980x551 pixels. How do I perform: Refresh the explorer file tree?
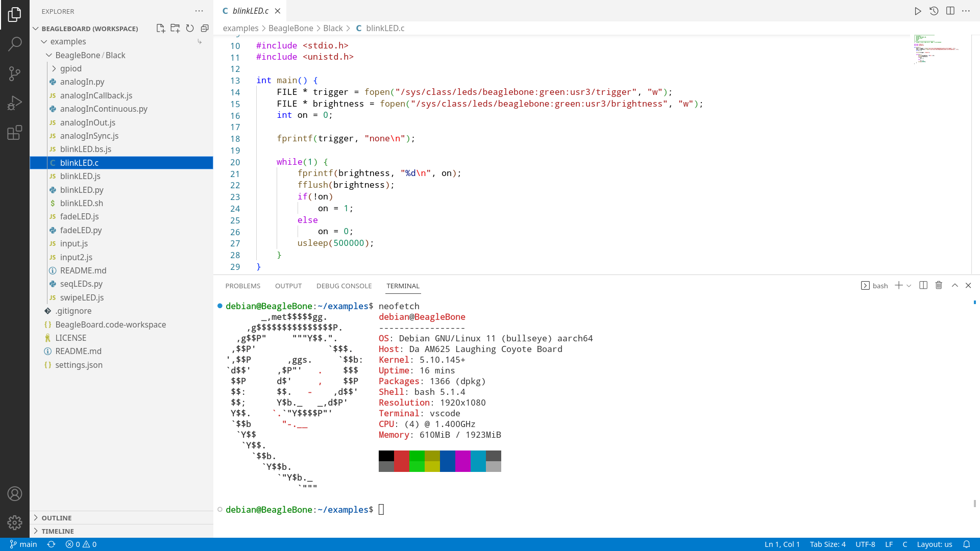click(190, 29)
